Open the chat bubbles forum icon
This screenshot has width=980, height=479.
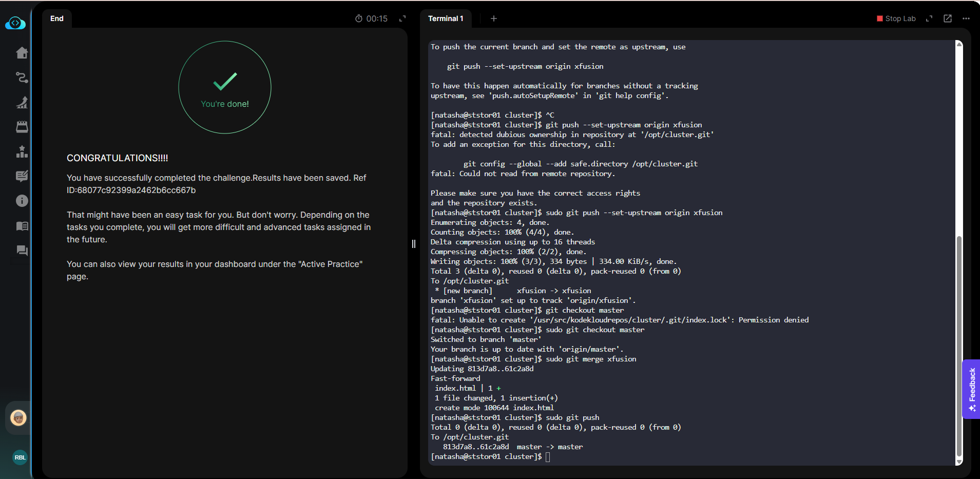pos(22,251)
